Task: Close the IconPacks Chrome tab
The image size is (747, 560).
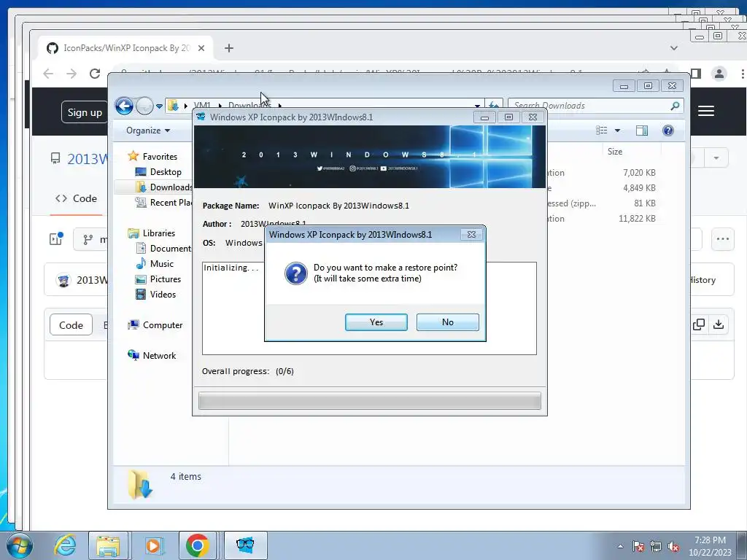Action: pos(201,48)
